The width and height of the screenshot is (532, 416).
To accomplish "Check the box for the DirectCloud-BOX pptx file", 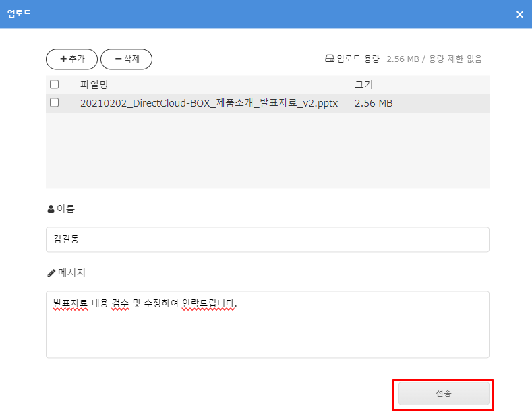I will click(55, 103).
